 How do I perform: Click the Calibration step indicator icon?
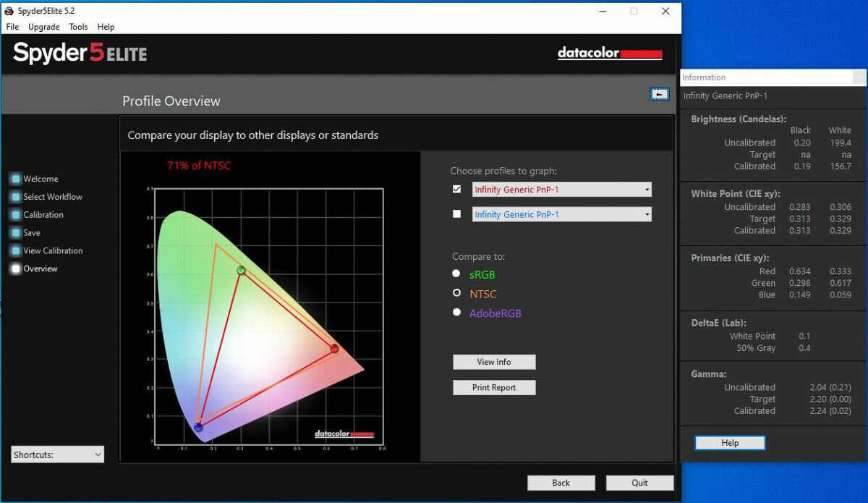click(16, 215)
